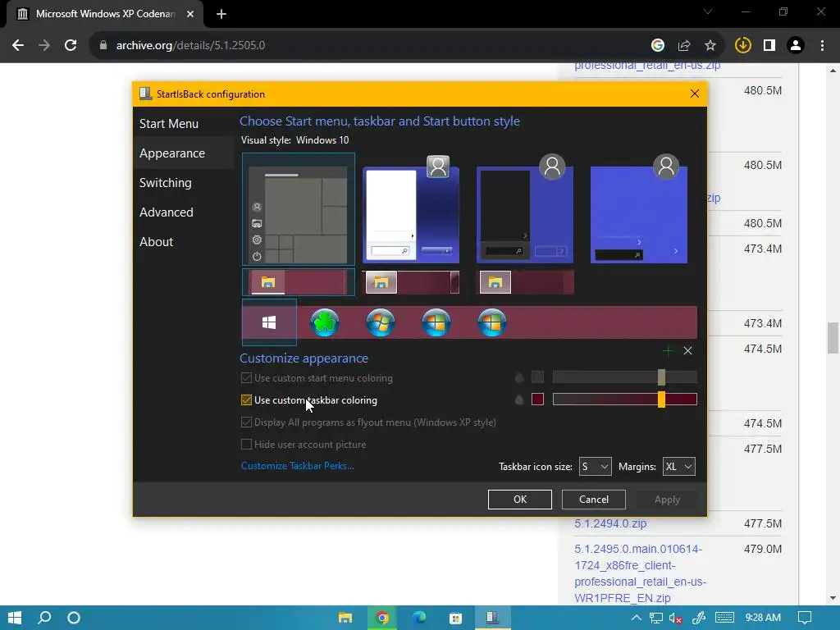Click the start menu color swatch

537,377
